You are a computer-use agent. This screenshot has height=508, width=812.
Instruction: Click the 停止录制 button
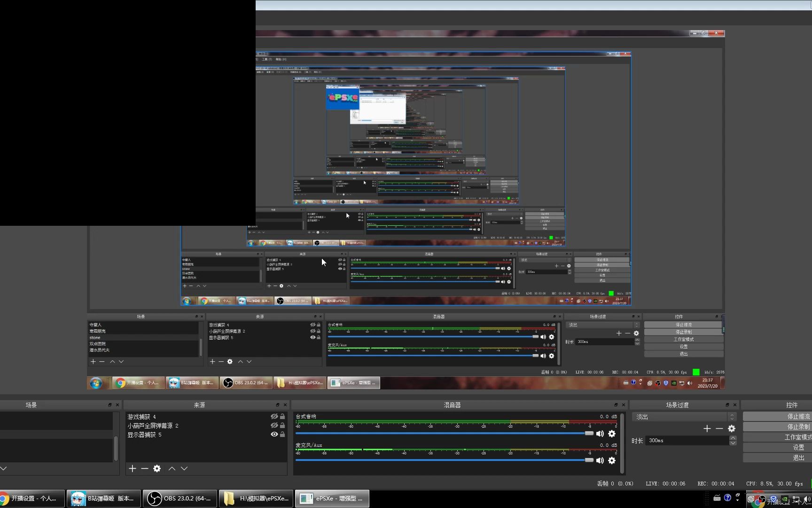[x=777, y=427]
